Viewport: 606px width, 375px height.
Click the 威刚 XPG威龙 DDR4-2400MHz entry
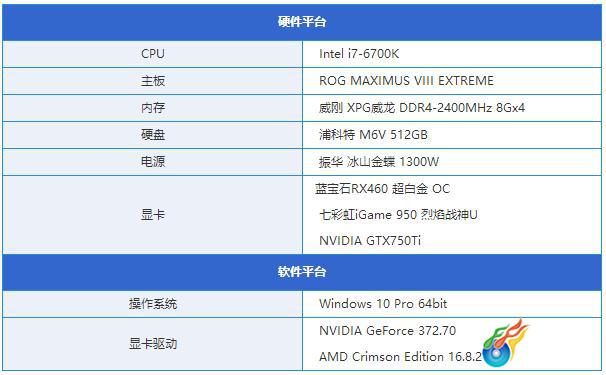[422, 107]
